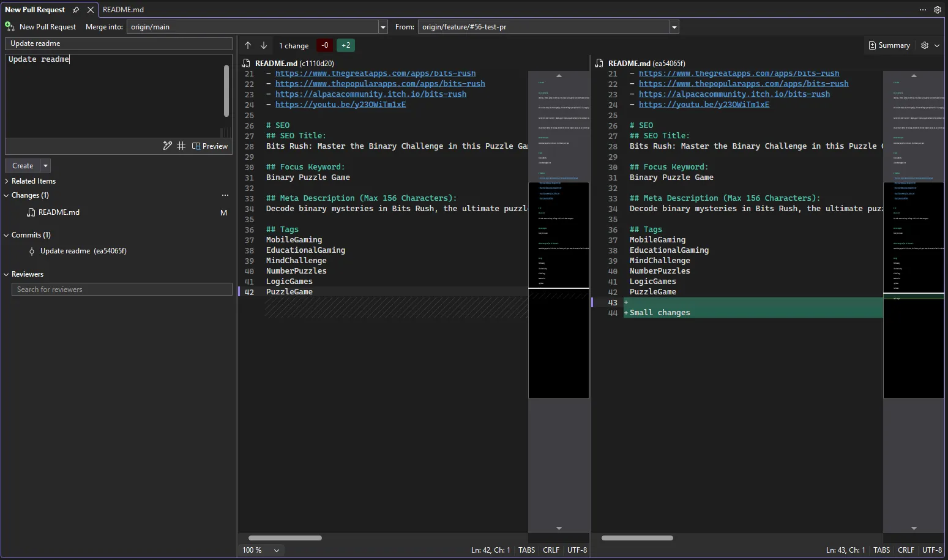
Task: Click the left pane README.md (c1110d20) header
Action: [294, 63]
